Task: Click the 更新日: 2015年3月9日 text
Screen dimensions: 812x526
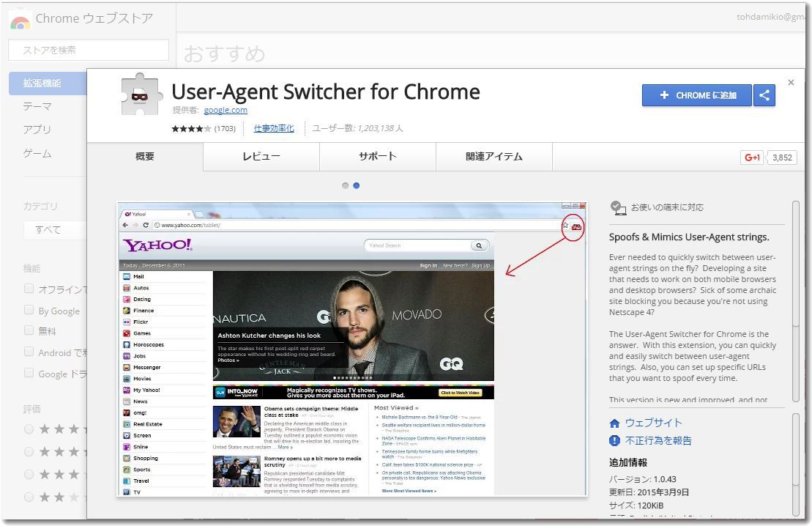Action: coord(649,492)
